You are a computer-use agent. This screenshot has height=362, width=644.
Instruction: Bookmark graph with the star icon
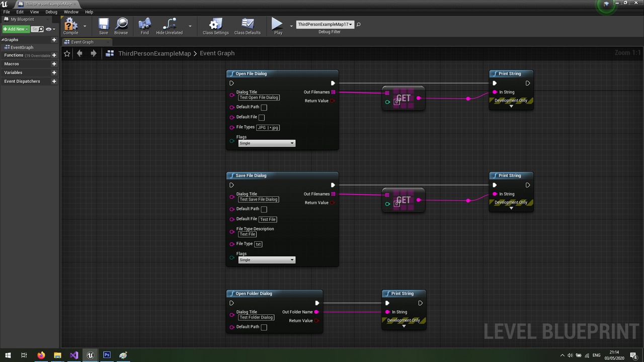click(x=67, y=53)
